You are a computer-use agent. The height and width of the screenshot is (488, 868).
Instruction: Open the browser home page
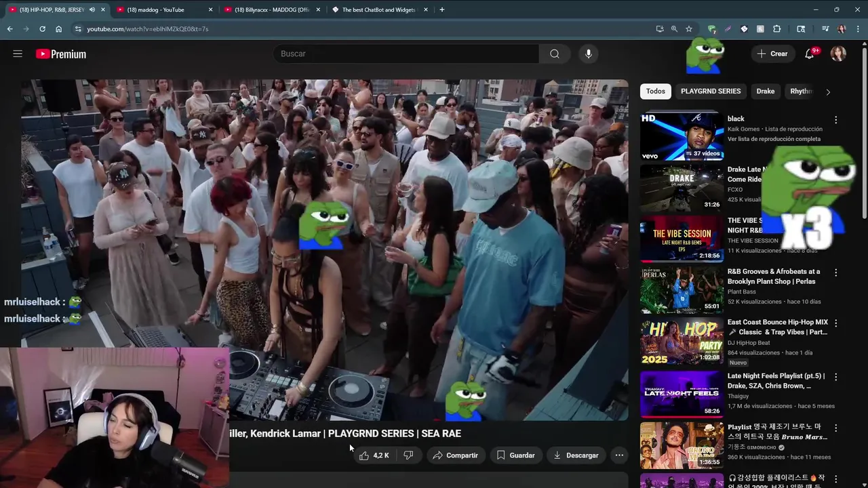click(x=58, y=29)
